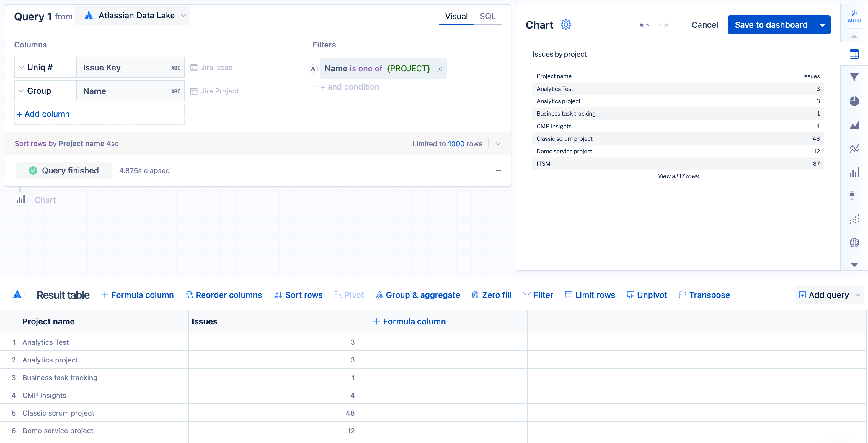Select the pie chart type icon
Screen dimensions: 868x443
point(854,101)
